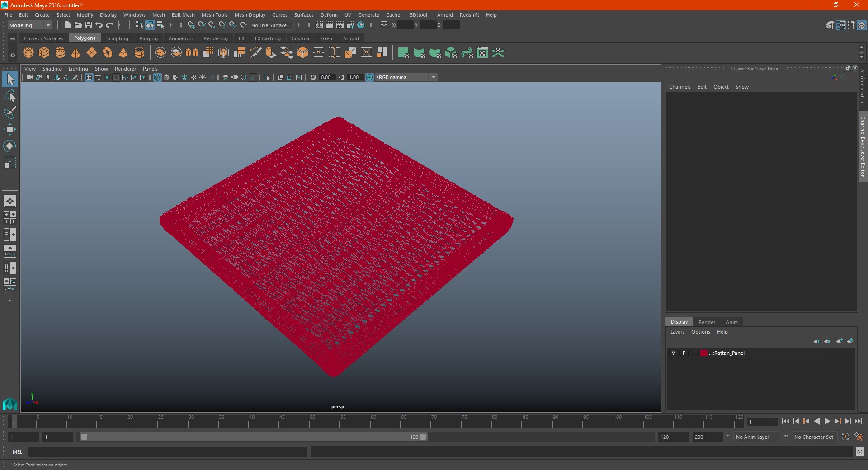Open the Modeling menu set dropdown
The image size is (868, 470).
[30, 25]
